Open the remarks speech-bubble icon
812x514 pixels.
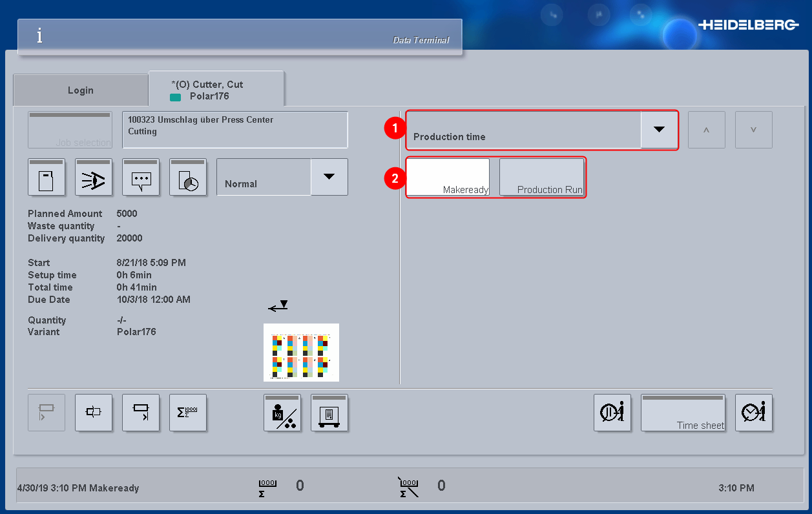coord(141,177)
